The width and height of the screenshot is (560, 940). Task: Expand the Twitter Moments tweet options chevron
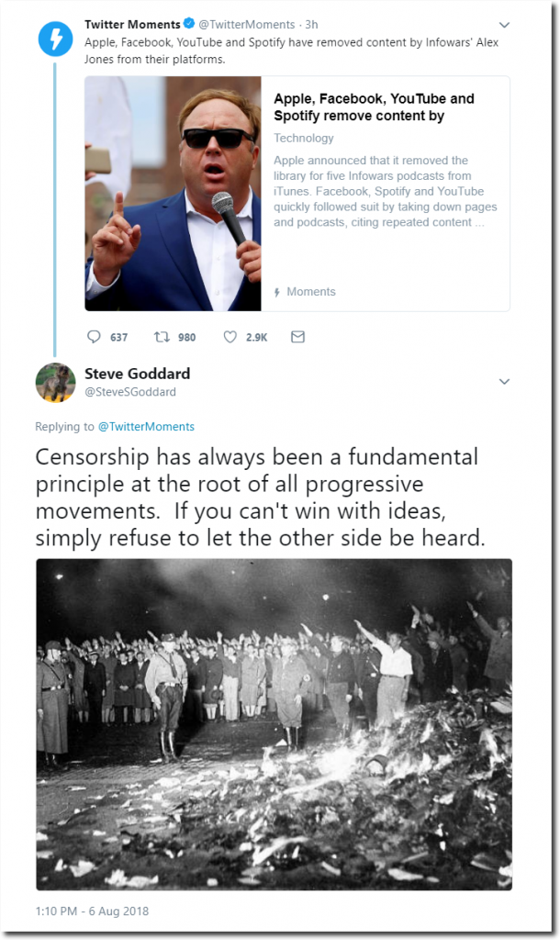pyautogui.click(x=504, y=25)
